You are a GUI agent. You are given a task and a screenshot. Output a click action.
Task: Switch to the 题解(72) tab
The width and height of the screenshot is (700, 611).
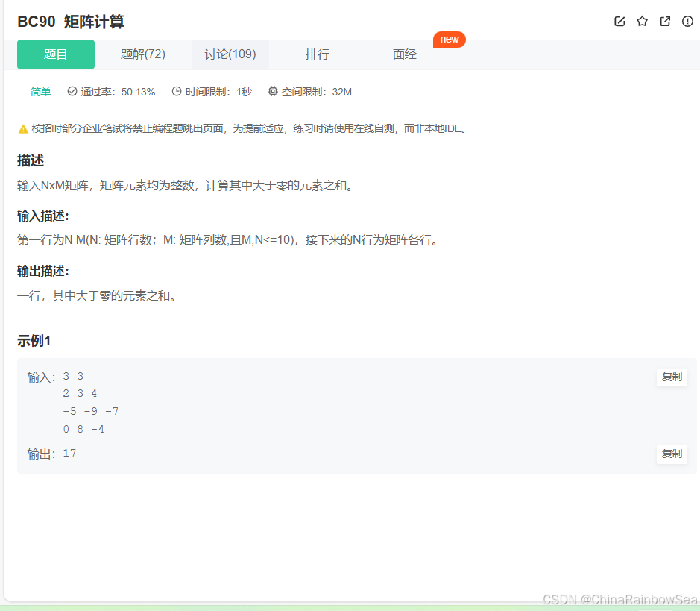coord(142,54)
